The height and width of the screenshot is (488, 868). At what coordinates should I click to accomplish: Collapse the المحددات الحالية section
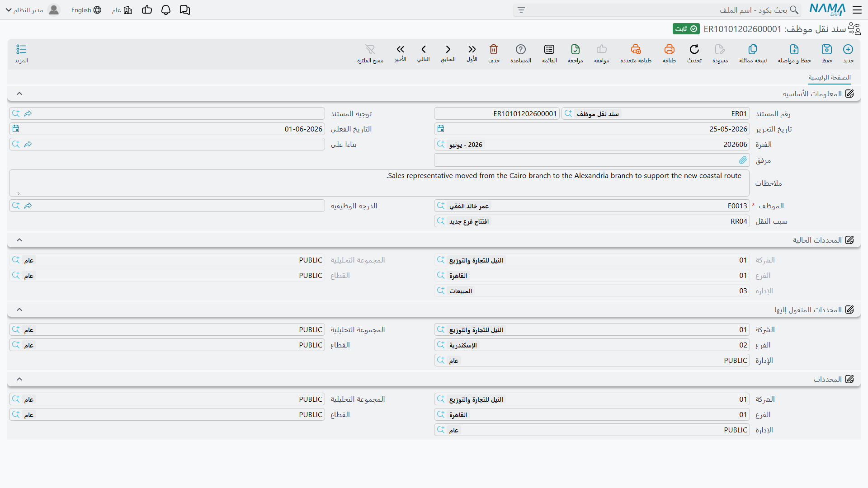pyautogui.click(x=19, y=240)
